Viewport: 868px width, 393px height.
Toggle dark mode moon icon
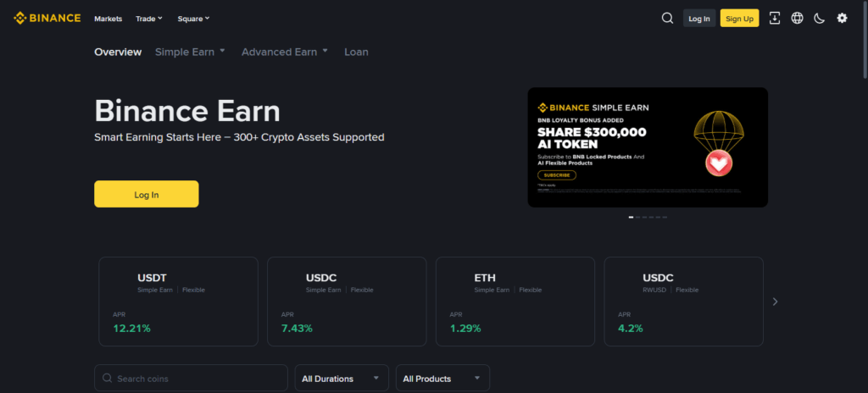point(820,19)
